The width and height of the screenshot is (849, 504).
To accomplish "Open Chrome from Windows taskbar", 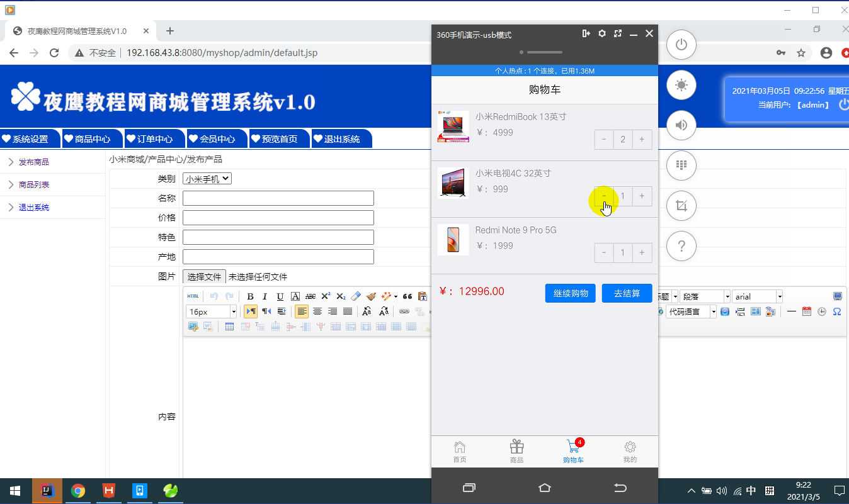I will pyautogui.click(x=78, y=491).
